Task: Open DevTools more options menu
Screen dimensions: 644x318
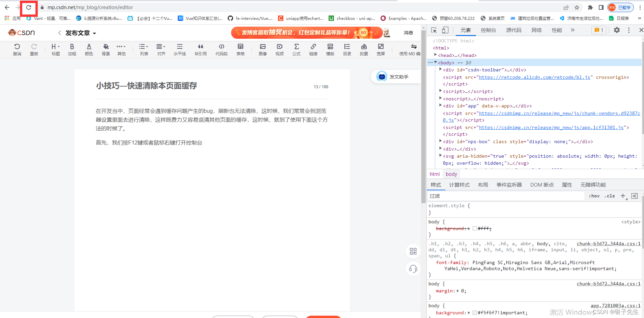Action: pyautogui.click(x=629, y=30)
